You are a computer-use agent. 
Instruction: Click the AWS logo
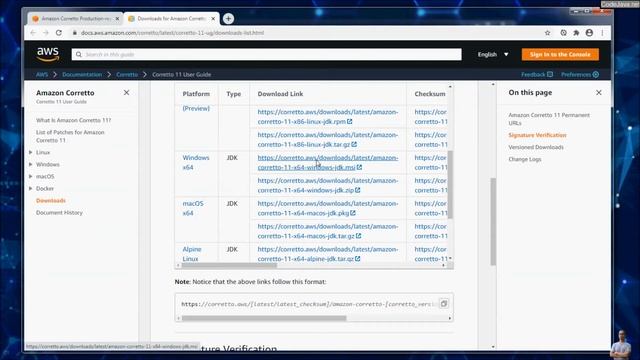[x=48, y=54]
